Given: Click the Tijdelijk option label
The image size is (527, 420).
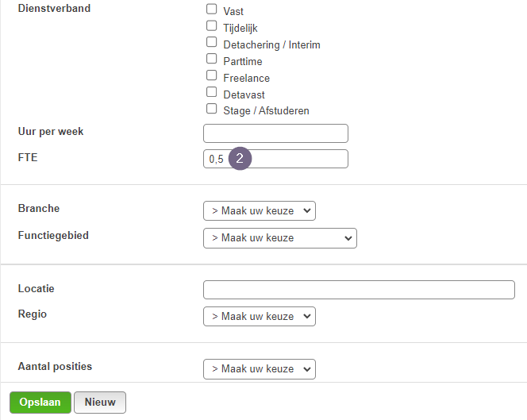Looking at the screenshot, I should (x=240, y=28).
